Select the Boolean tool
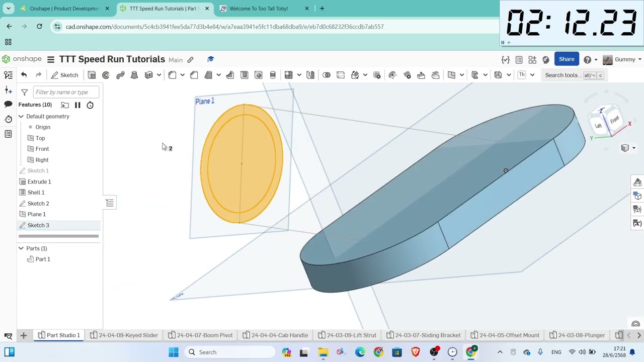The image size is (644, 362). click(327, 75)
